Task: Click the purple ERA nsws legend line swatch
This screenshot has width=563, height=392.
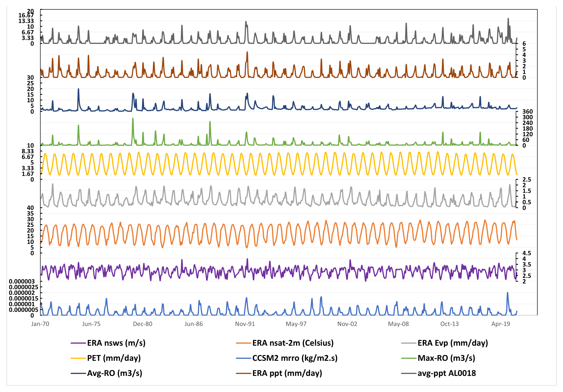Action: pos(78,343)
